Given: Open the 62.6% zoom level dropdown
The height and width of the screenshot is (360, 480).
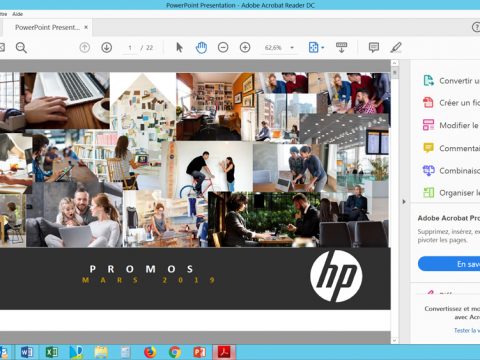Looking at the screenshot, I should (292, 48).
